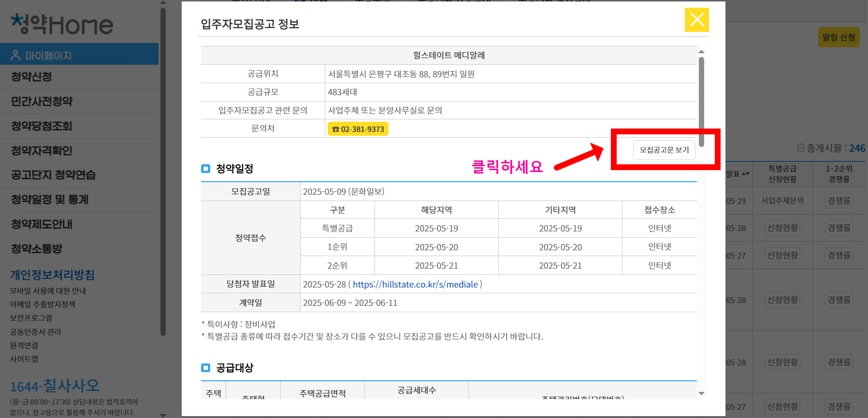Open 청약소통방 menu

pyautogui.click(x=37, y=248)
